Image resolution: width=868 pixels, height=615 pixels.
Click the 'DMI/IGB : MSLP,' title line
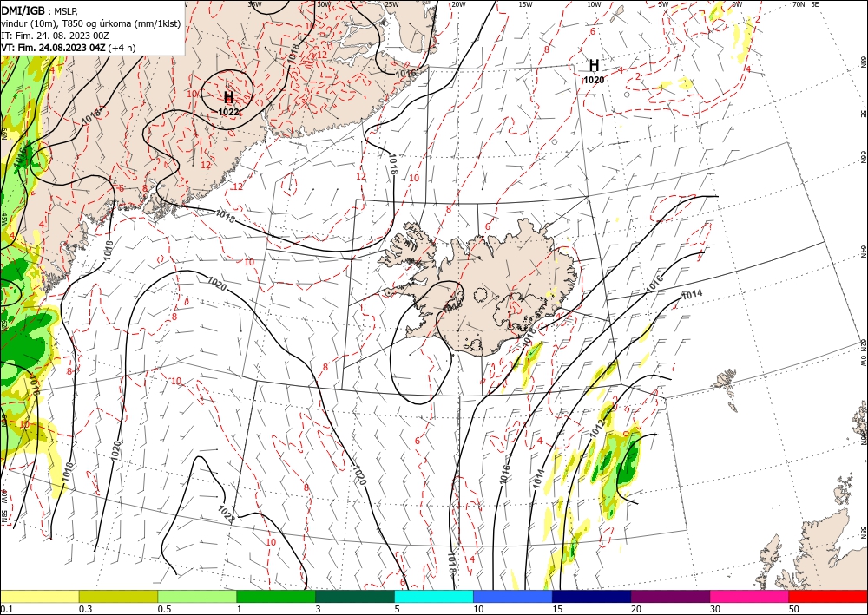click(x=39, y=10)
